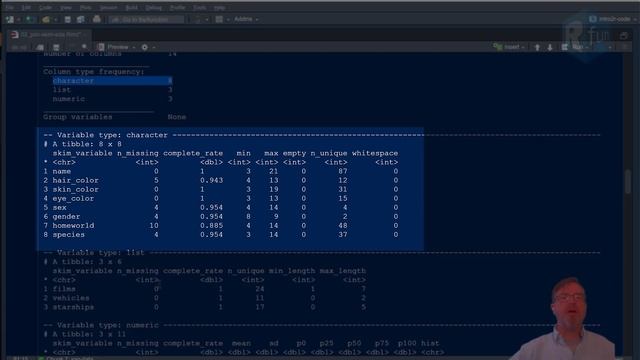
Task: Click the 'films' variable row
Action: 204,289
